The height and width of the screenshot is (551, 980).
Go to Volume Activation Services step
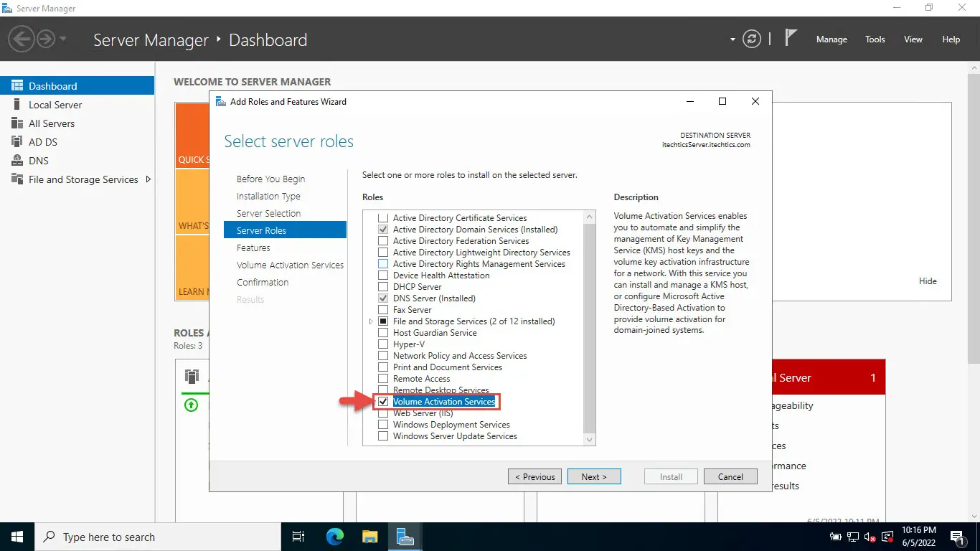[x=290, y=265]
